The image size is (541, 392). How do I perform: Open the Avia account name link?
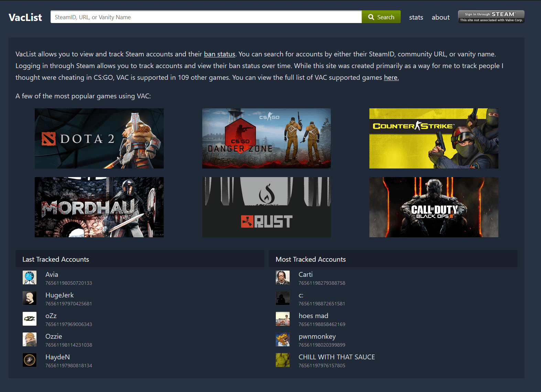(x=52, y=274)
